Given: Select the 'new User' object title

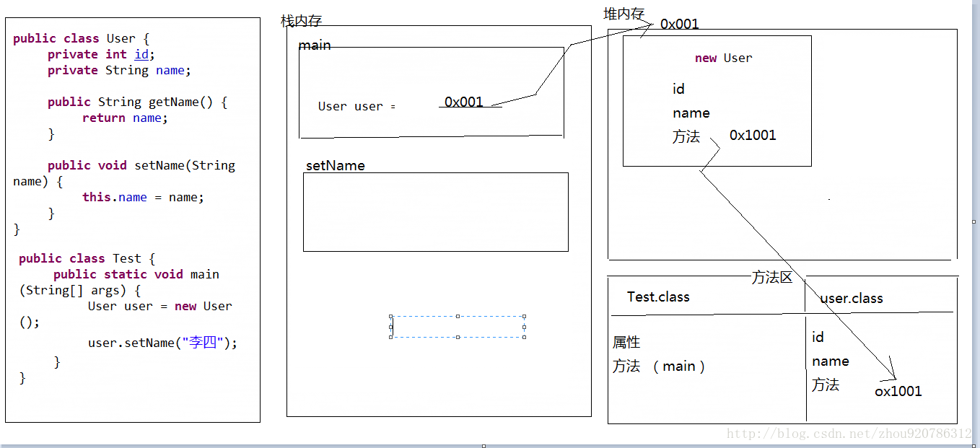Looking at the screenshot, I should point(723,58).
